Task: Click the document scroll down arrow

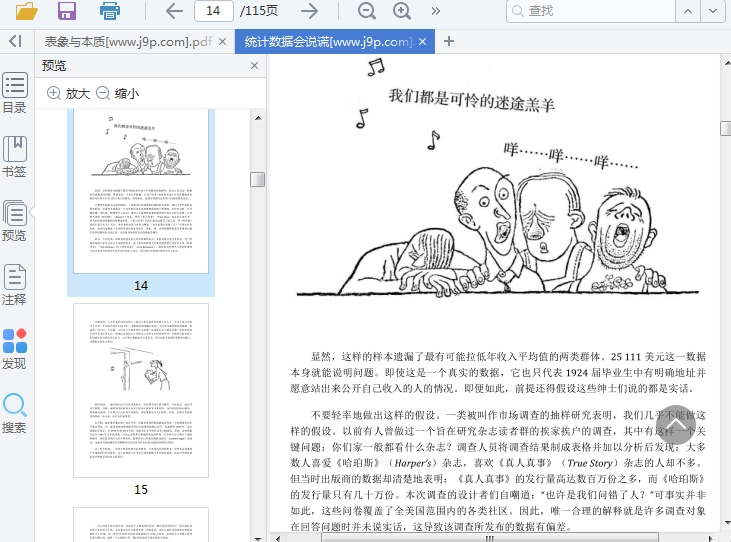Action: point(726,523)
